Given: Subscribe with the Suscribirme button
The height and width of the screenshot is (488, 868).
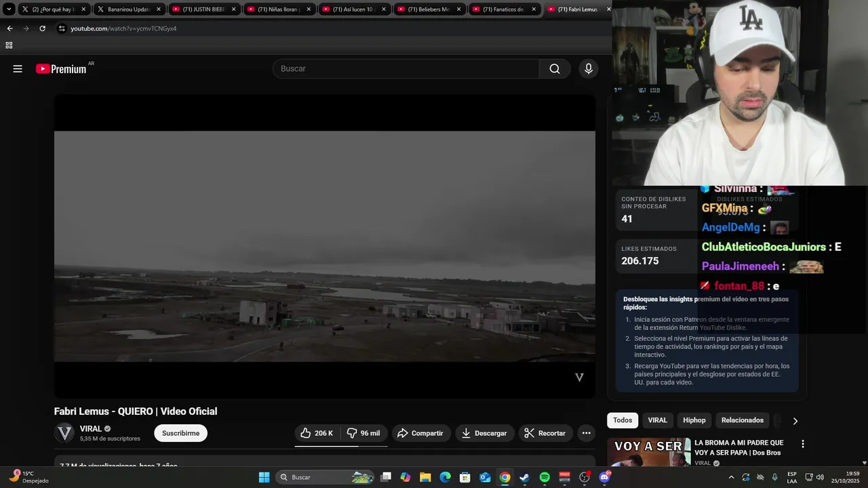Looking at the screenshot, I should [x=180, y=433].
